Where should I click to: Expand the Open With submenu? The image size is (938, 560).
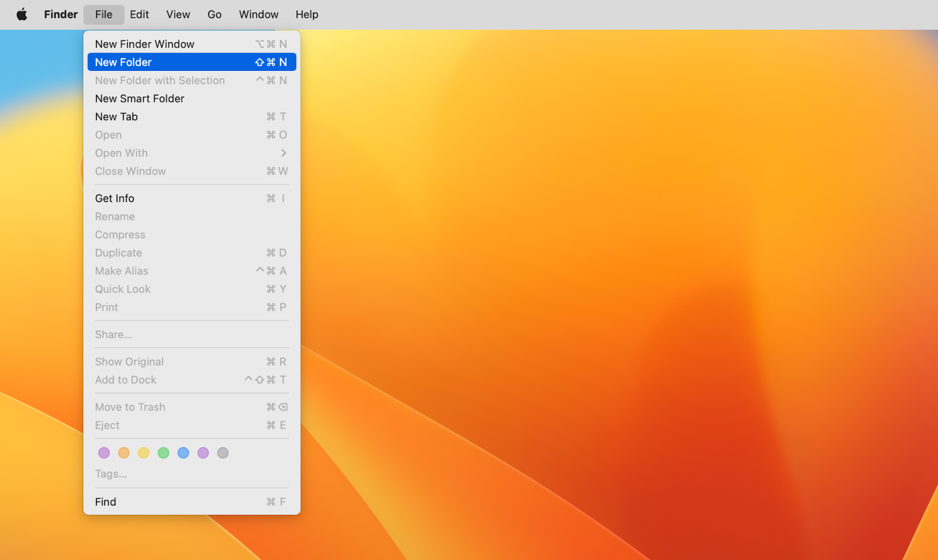(x=121, y=153)
